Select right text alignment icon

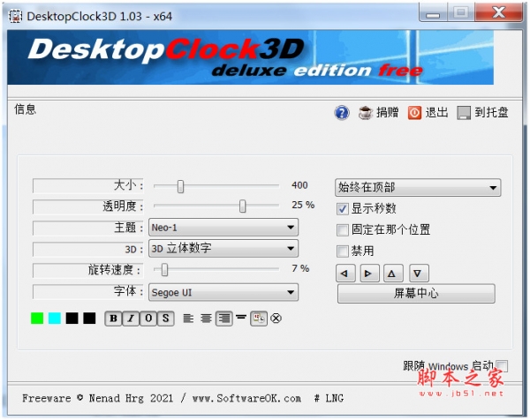coord(224,319)
